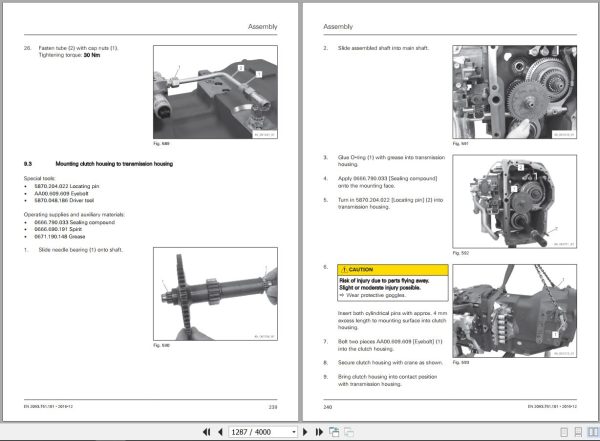Click the needle bearing shaft figure
600x441 pixels.
[x=215, y=294]
